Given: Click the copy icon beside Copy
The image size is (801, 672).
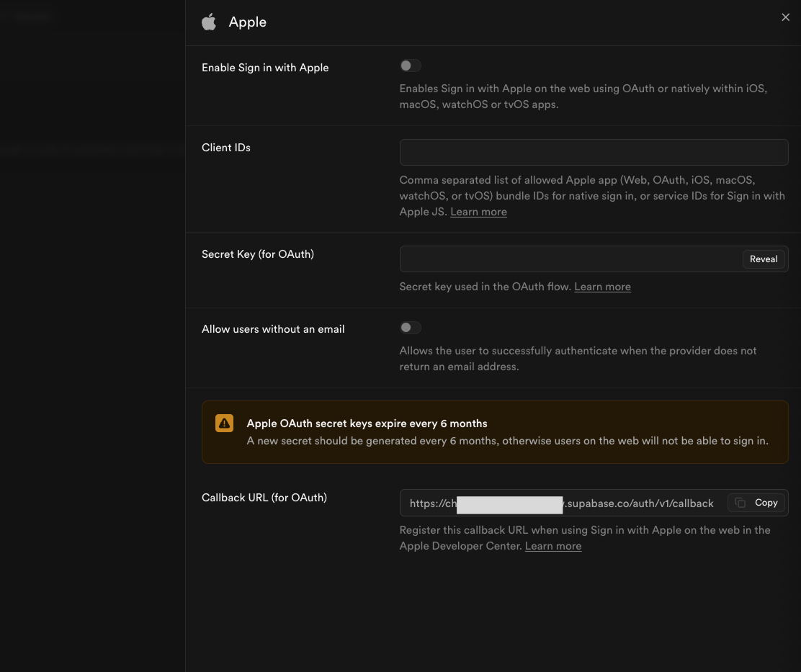Looking at the screenshot, I should pyautogui.click(x=740, y=503).
